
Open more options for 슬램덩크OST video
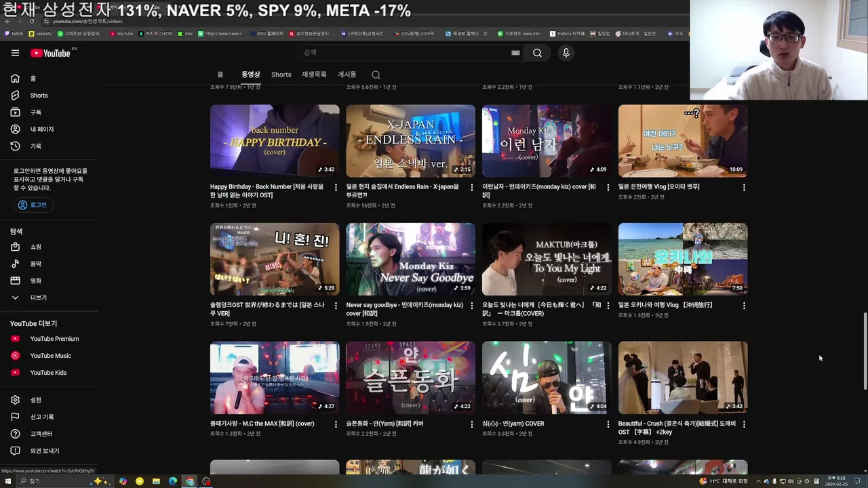click(336, 306)
